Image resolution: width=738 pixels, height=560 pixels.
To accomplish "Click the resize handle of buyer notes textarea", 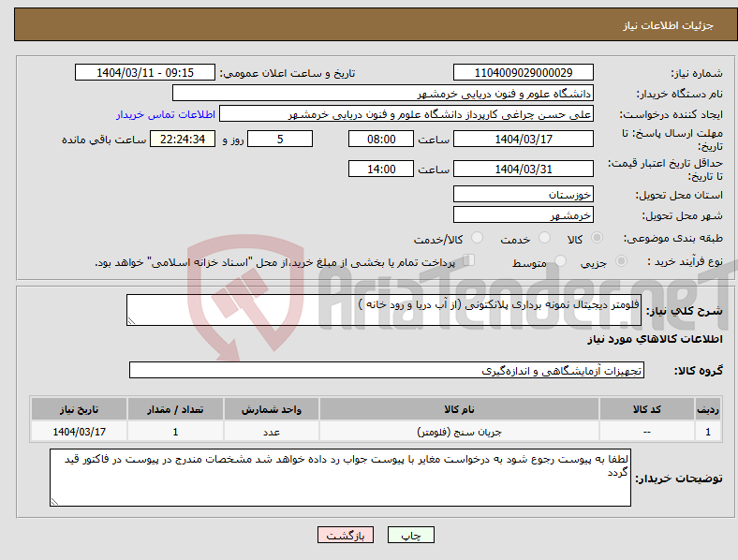I will click(x=54, y=502).
